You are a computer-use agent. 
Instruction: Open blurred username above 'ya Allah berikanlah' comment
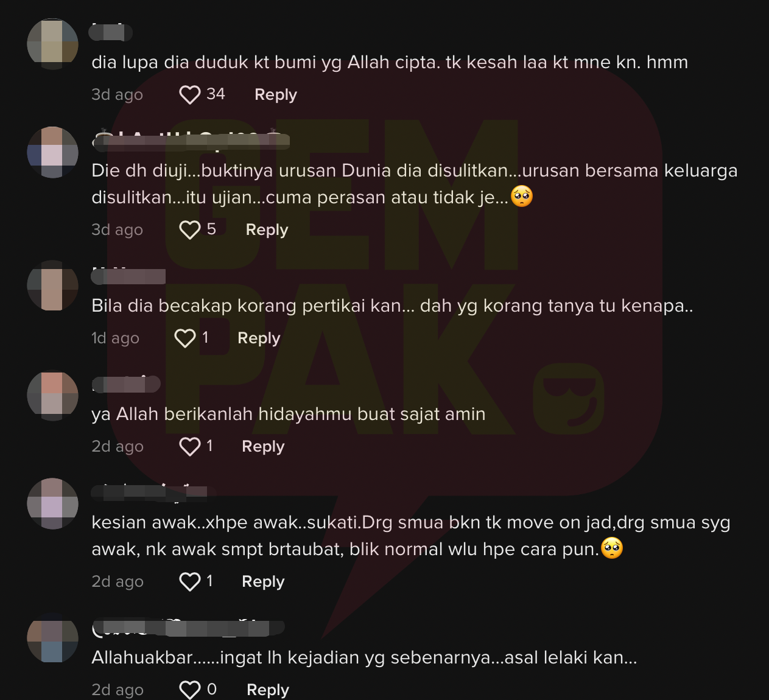click(126, 384)
